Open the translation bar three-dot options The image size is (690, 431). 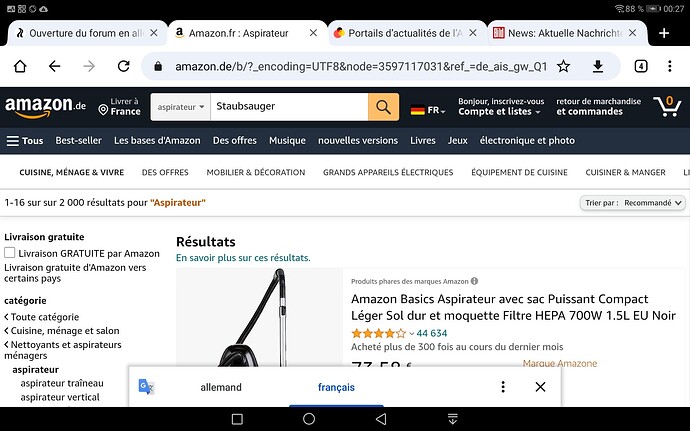coord(503,387)
